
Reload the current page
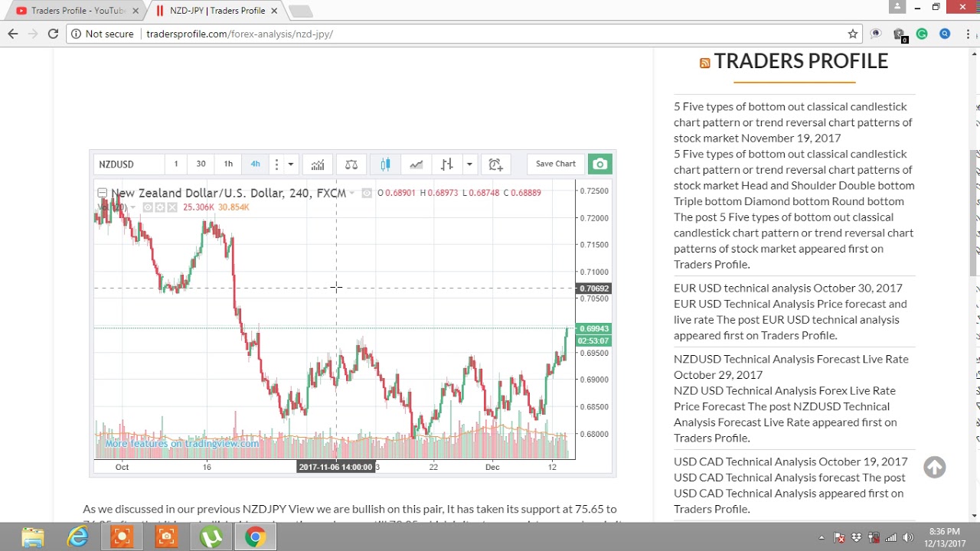pos(53,34)
